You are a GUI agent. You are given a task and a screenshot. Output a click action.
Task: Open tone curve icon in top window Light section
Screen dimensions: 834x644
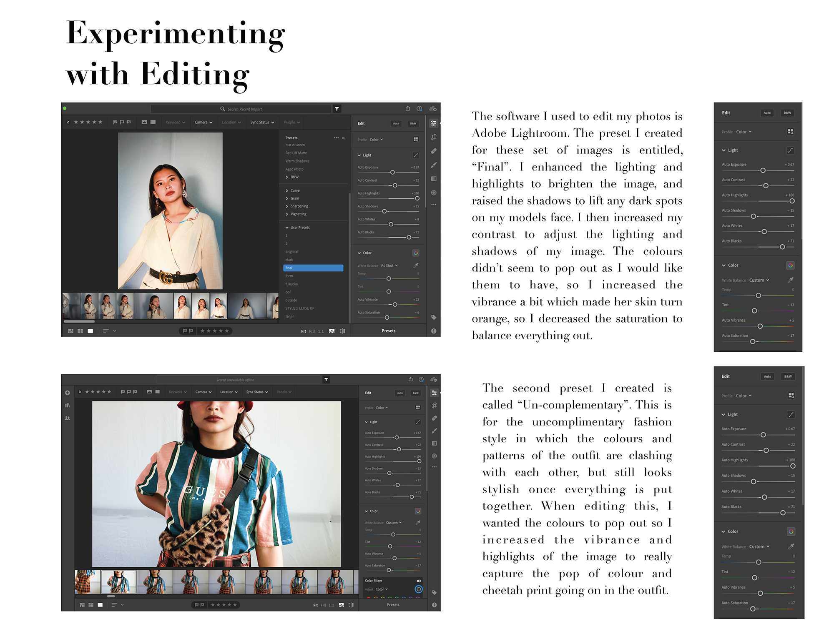pyautogui.click(x=416, y=155)
